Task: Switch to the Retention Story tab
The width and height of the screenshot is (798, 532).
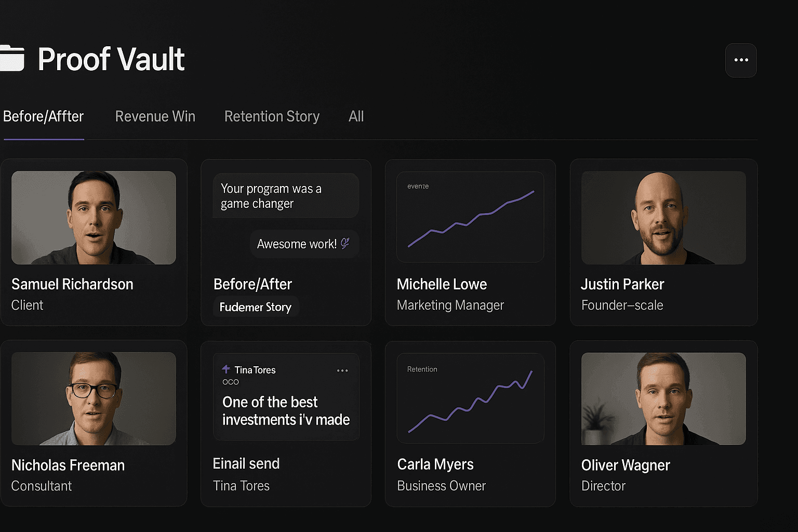Action: 272,116
